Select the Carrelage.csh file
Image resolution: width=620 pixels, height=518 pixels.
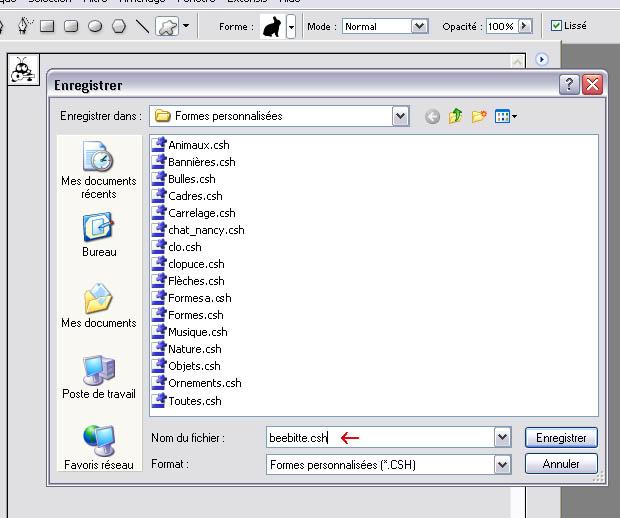pyautogui.click(x=194, y=213)
